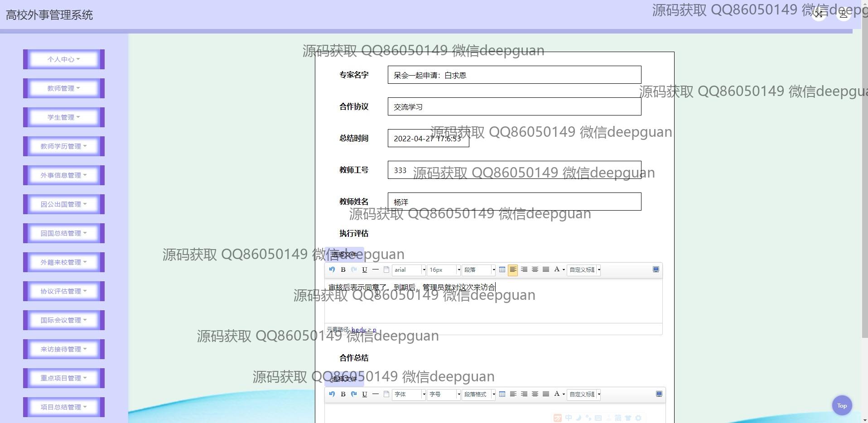This screenshot has height=423, width=868.
Task: Expand the 重点项目管理 sidebar menu
Action: pyautogui.click(x=64, y=378)
